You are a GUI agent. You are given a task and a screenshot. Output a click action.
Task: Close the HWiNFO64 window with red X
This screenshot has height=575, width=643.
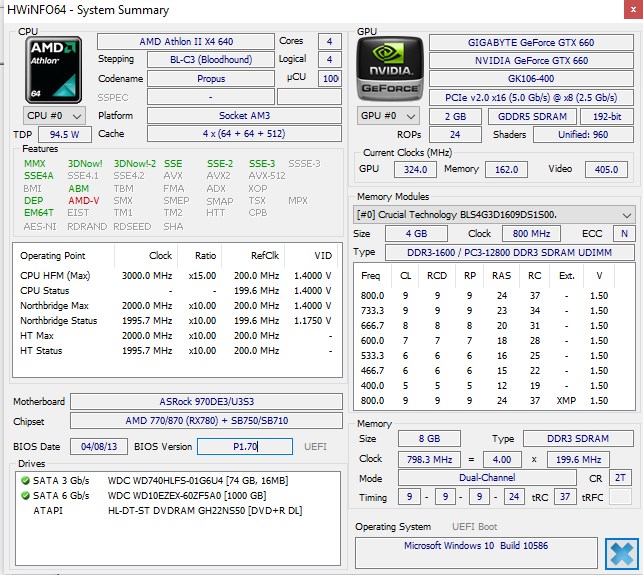[633, 9]
